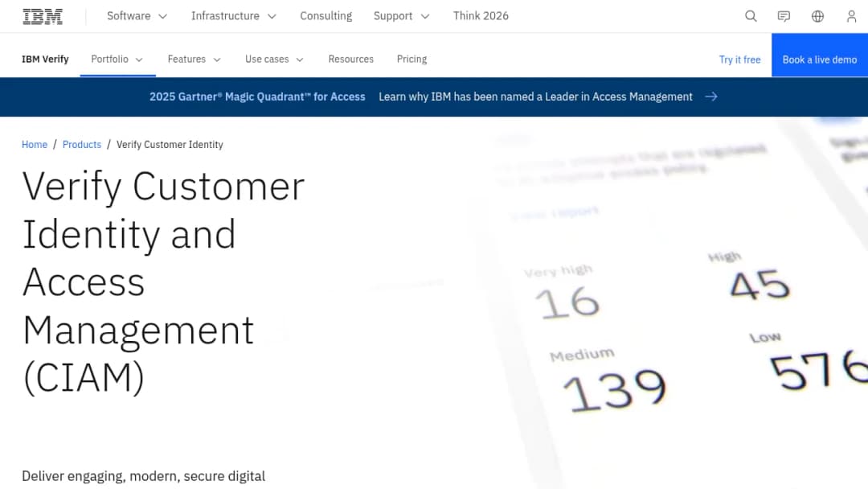Click the Medium value 139

tap(615, 390)
